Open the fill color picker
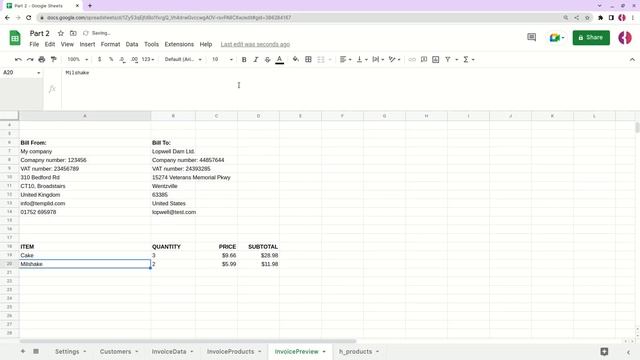 296,60
